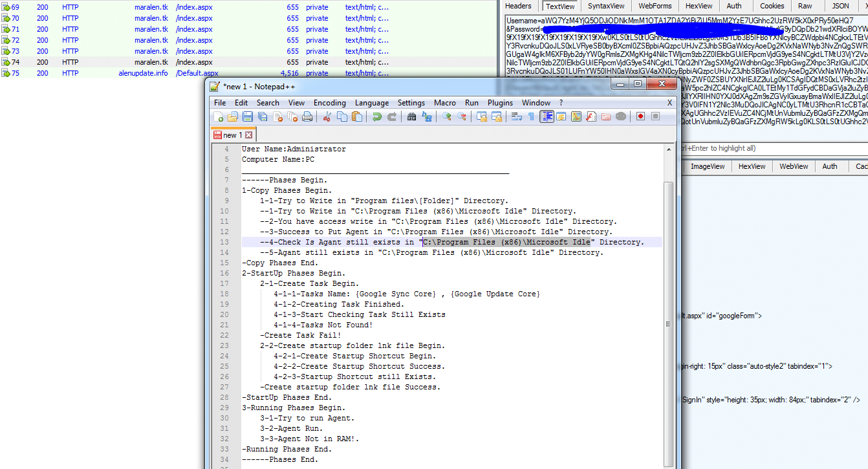Click line '3-3-Agent Not in RAM!.'
The width and height of the screenshot is (868, 469).
pyautogui.click(x=309, y=439)
